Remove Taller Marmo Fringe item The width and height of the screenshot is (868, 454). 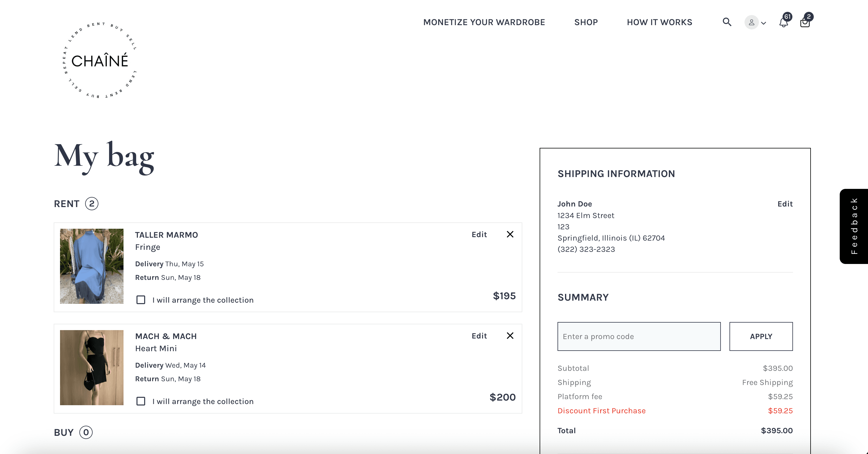coord(510,235)
